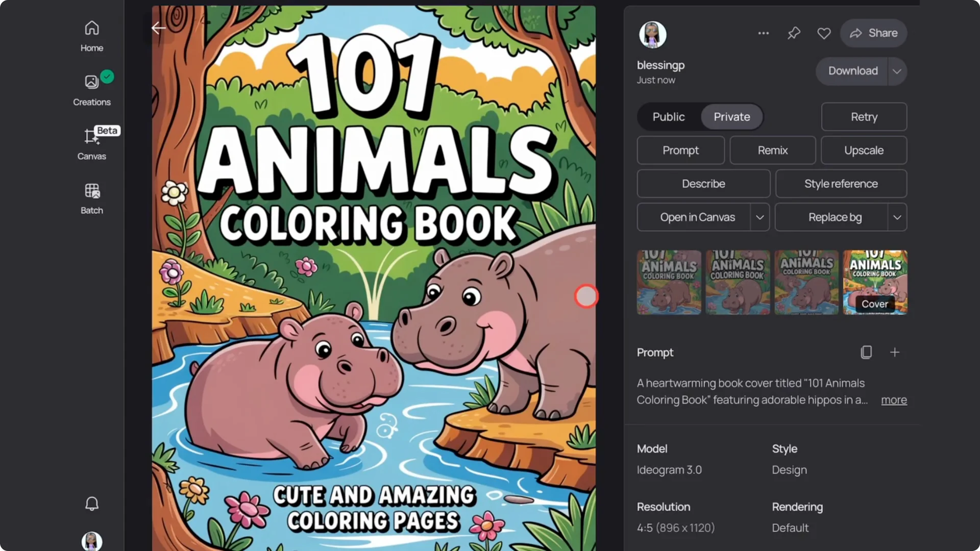Click the plus icon beside Prompt
980x551 pixels.
(x=895, y=352)
